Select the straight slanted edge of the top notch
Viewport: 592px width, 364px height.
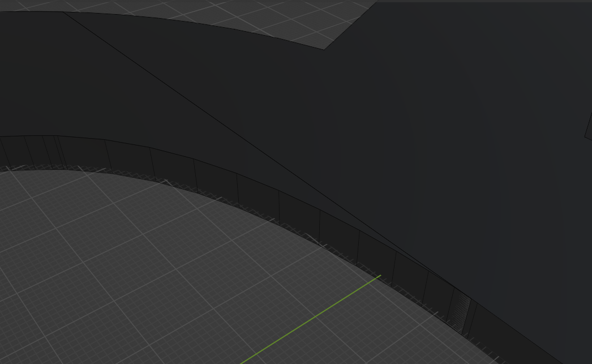[x=349, y=25]
